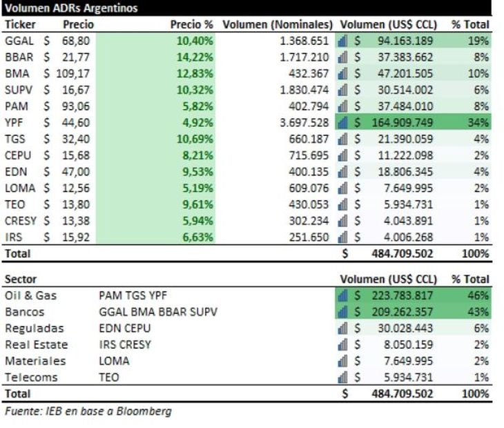Click the bar chart icon in GGAL row
The image size is (504, 428).
point(342,41)
